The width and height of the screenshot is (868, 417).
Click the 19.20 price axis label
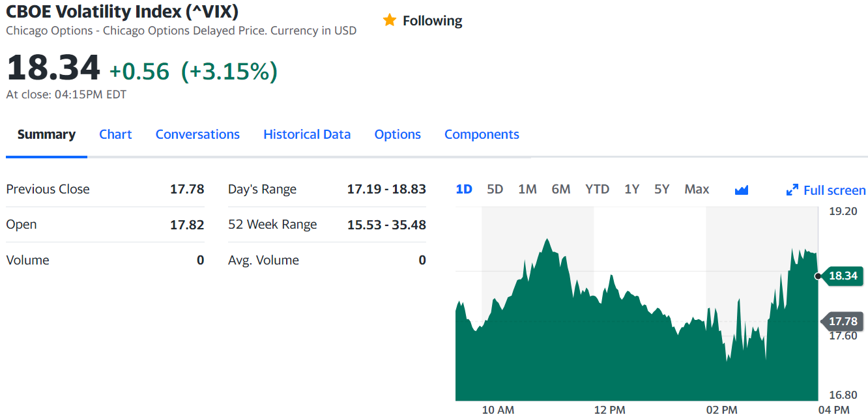pos(843,211)
